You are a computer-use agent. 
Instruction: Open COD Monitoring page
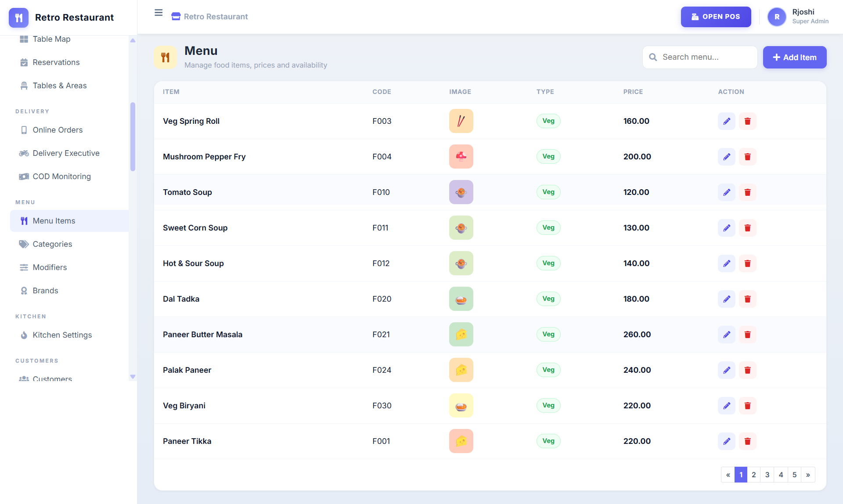point(69,176)
